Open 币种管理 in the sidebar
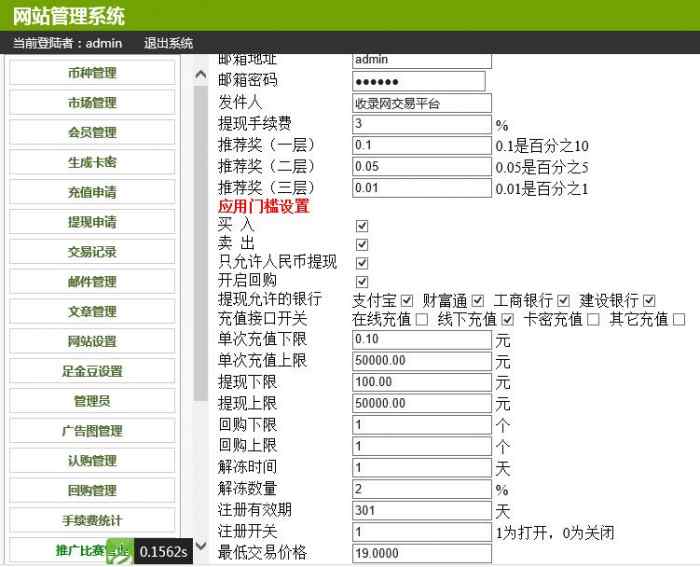700x567 pixels. 92,73
